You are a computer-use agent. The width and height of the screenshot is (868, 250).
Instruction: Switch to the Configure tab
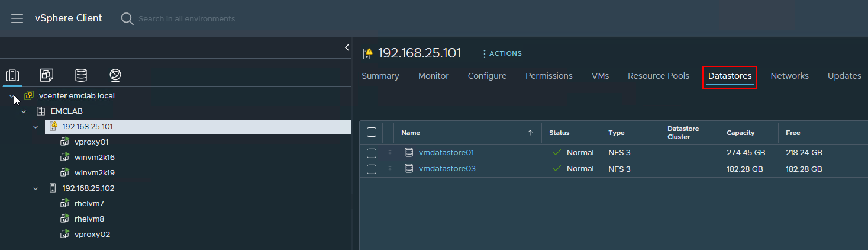pyautogui.click(x=487, y=76)
